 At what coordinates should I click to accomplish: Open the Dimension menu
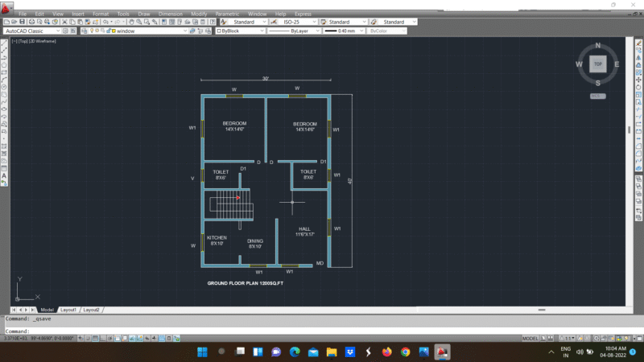(171, 14)
